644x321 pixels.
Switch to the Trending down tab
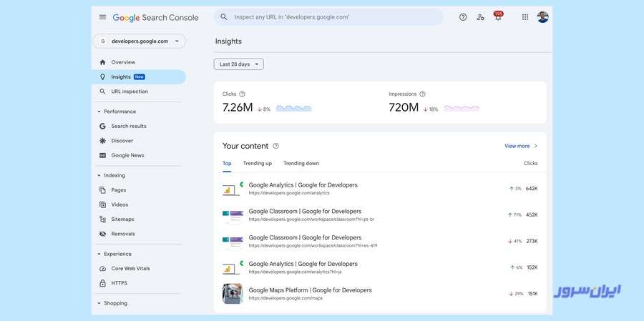pyautogui.click(x=301, y=164)
